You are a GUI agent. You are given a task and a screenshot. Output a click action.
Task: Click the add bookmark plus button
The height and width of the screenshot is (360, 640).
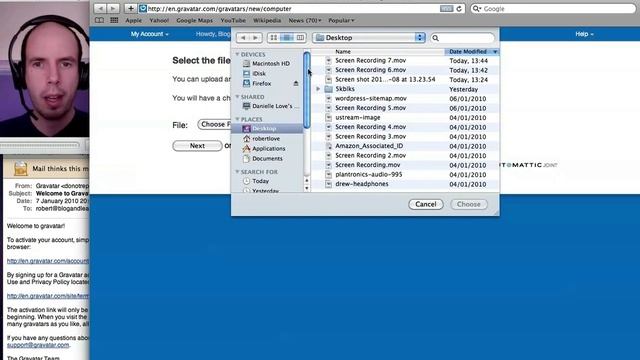[131, 9]
